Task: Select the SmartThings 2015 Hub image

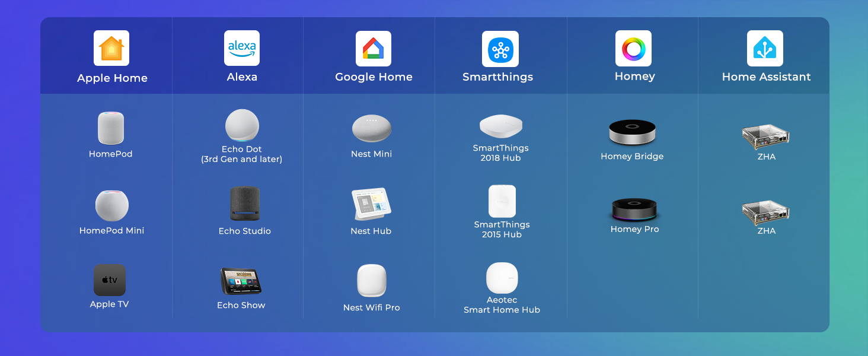Action: click(x=502, y=201)
